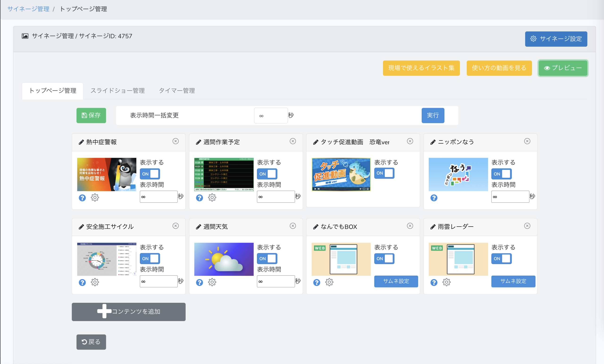Toggle display switch for タッチ促進動画
The image size is (604, 364).
click(384, 173)
